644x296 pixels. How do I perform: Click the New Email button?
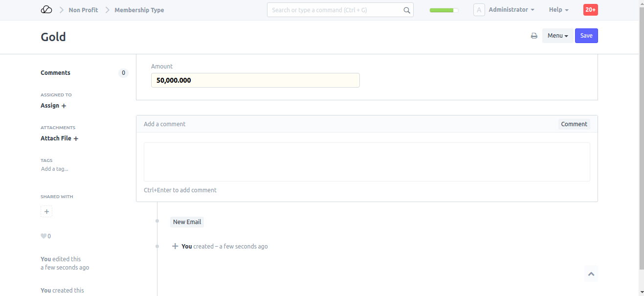[187, 222]
